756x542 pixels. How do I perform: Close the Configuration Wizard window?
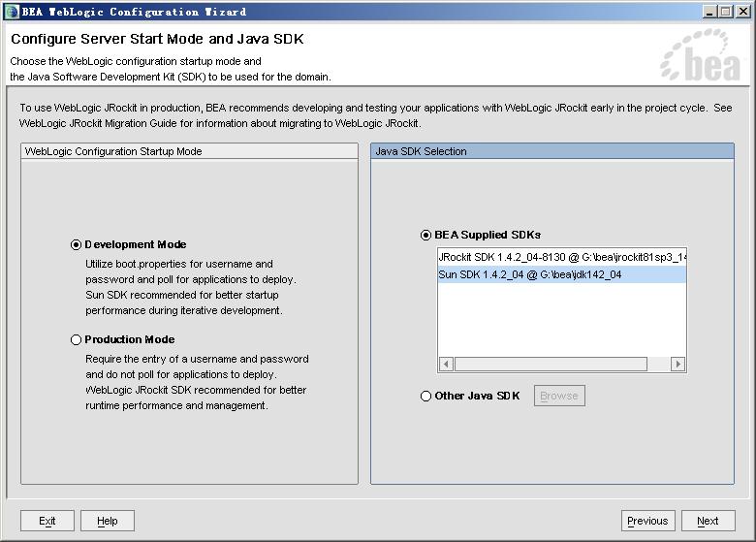pyautogui.click(x=742, y=12)
